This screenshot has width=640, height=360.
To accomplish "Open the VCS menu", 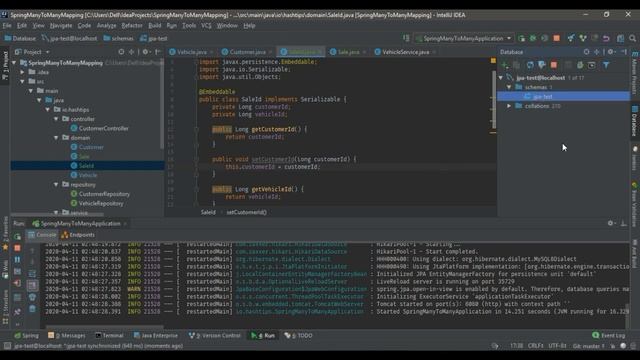I will [206, 25].
